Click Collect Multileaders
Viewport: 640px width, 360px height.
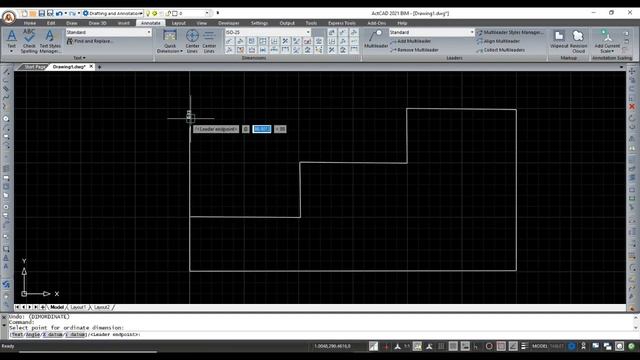(501, 50)
